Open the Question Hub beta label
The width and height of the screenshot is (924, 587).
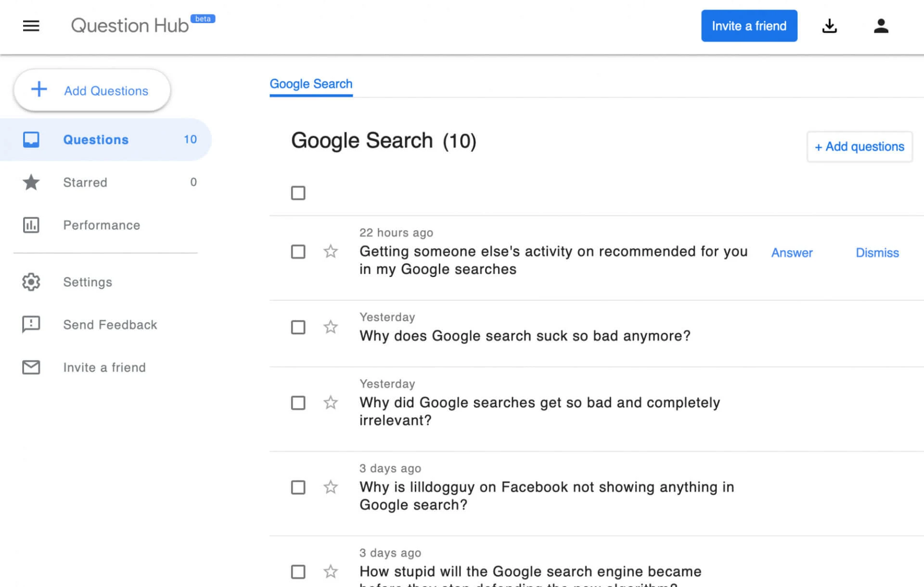point(204,18)
